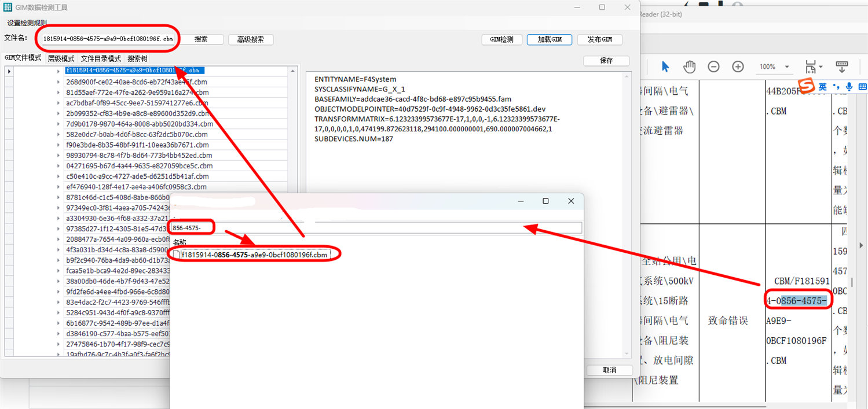Toggle the 英 input language indicator
Screen dimensions: 868x409
[822, 87]
